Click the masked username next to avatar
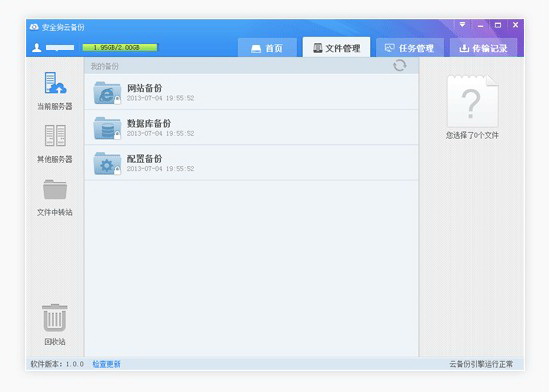The image size is (551, 392). tap(60, 47)
